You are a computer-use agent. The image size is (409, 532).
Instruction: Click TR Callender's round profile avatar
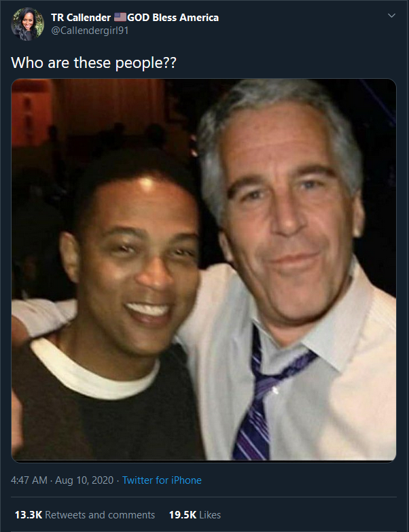pos(27,24)
